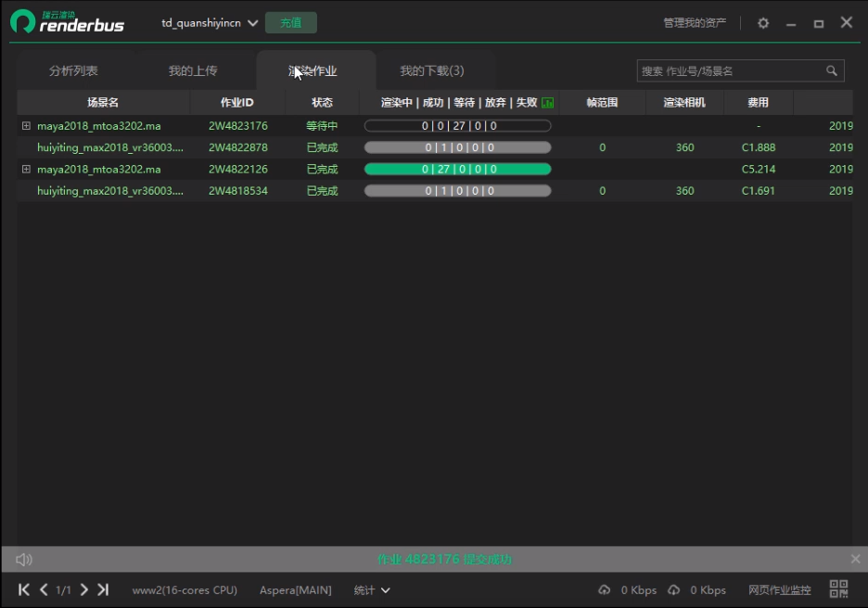Switch to the 分析列表 tab
Screen dimensions: 868x608
click(73, 70)
